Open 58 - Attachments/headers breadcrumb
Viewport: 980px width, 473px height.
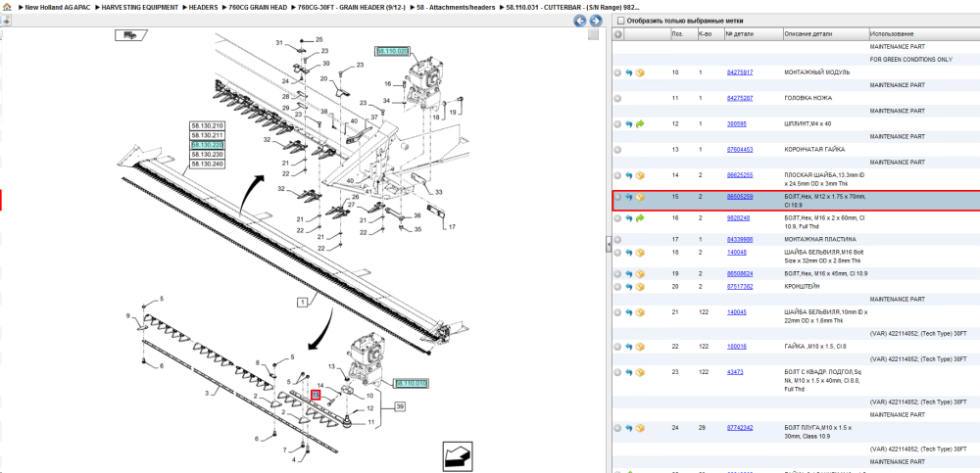click(x=456, y=7)
